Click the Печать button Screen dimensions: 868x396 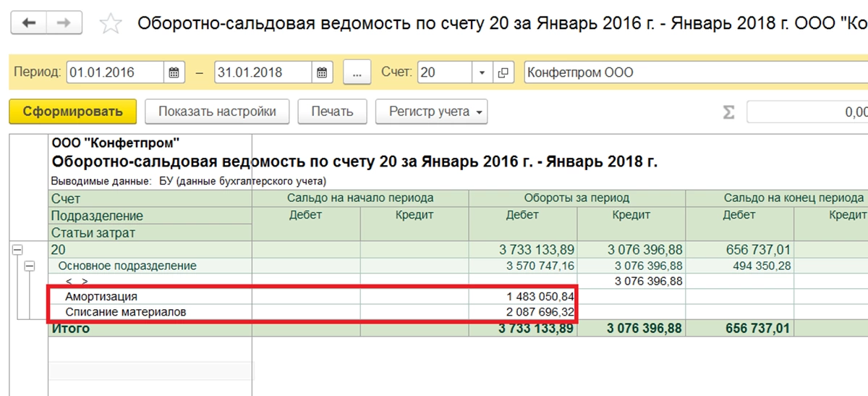click(332, 111)
